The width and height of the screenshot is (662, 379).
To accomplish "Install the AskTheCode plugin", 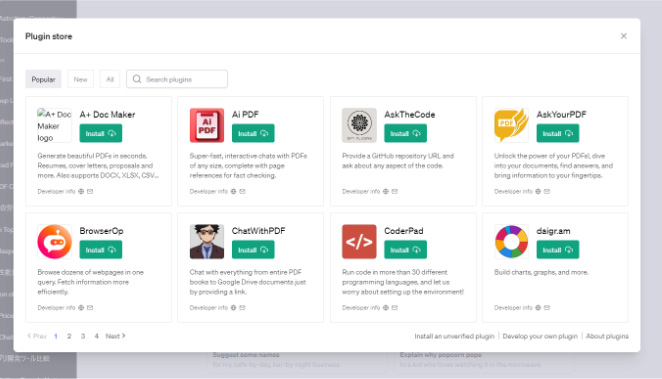I will click(405, 133).
